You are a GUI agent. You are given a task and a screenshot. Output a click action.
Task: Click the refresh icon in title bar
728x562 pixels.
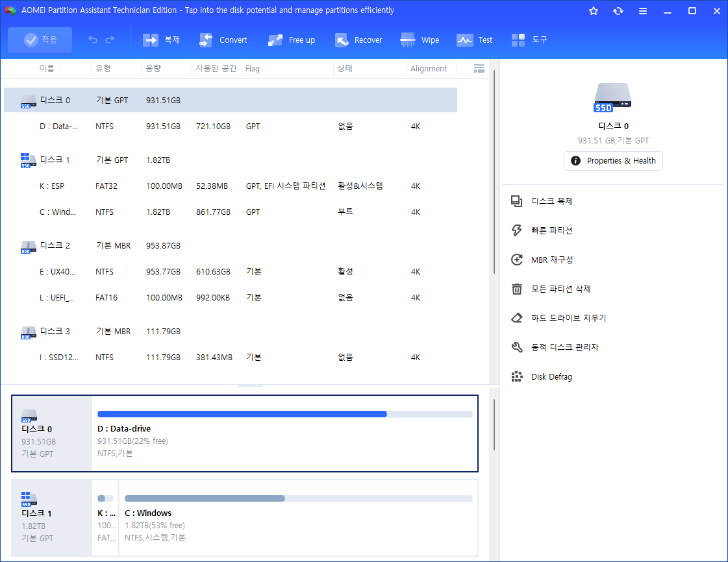[618, 10]
